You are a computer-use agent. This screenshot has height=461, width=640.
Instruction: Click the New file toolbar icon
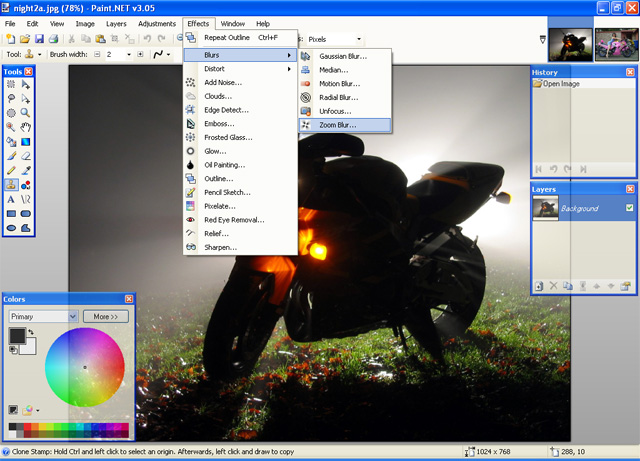(11, 39)
